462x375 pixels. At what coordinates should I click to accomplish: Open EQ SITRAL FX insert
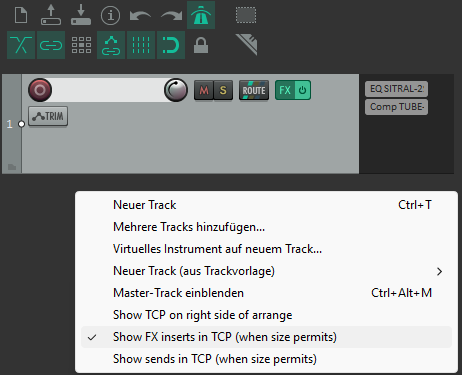click(x=396, y=89)
